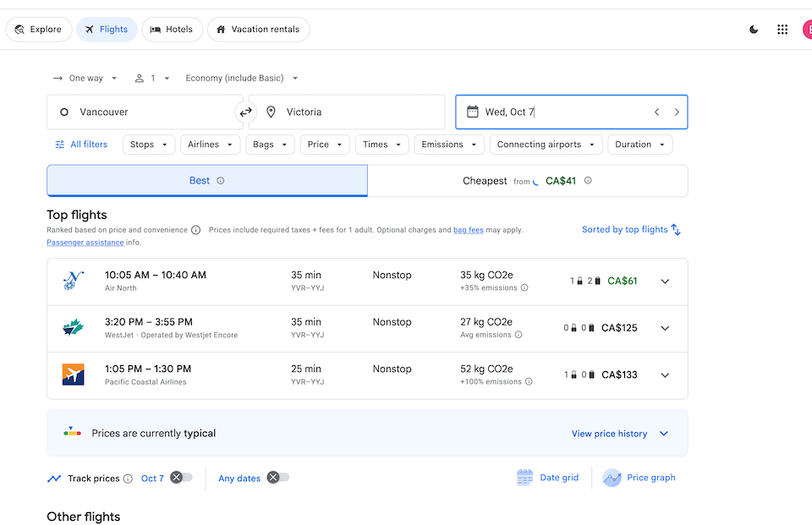Image resolution: width=812 pixels, height=525 pixels.
Task: Click the Victoria destination field
Action: tap(347, 112)
